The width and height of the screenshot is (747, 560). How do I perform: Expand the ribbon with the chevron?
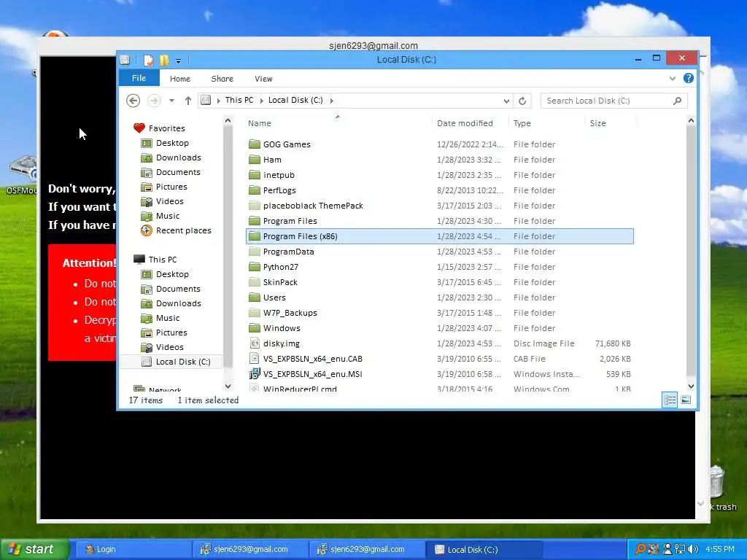[x=672, y=79]
